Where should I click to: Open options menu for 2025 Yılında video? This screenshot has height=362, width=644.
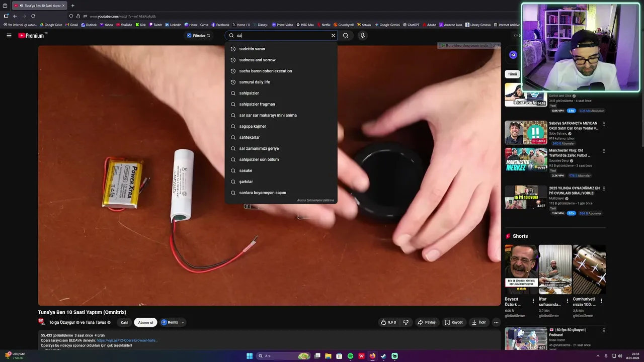coord(604,189)
